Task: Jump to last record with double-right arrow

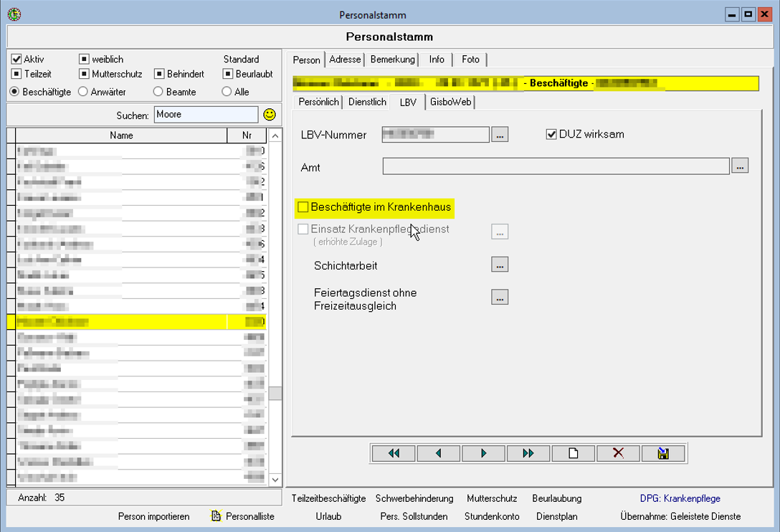Action: [x=528, y=453]
